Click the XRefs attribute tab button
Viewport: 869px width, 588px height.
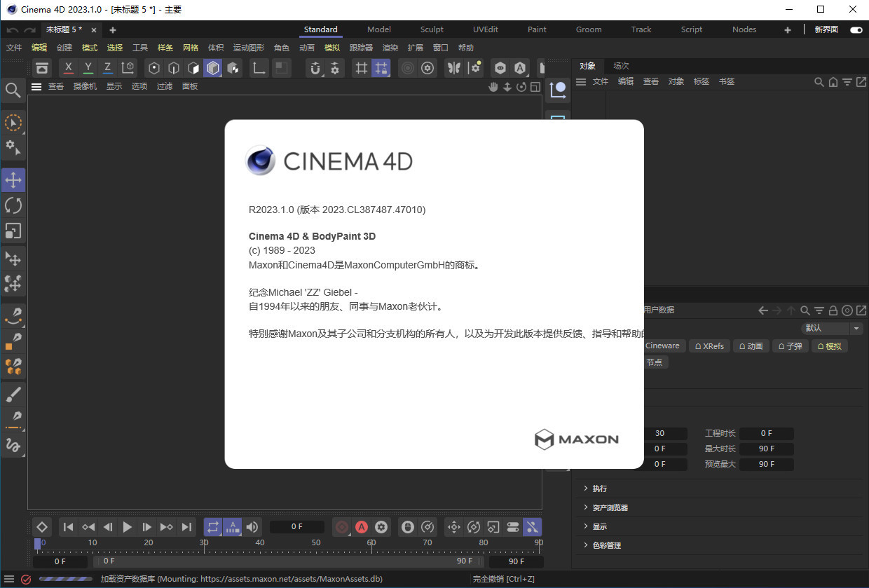click(709, 346)
